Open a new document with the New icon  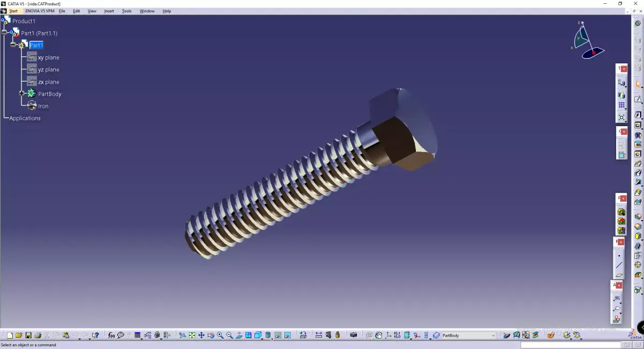coord(10,335)
